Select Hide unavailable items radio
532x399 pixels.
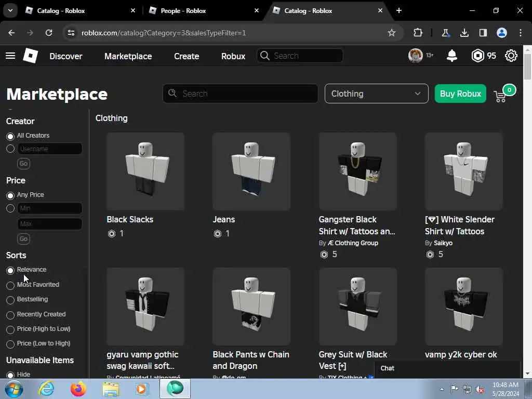[10, 375]
